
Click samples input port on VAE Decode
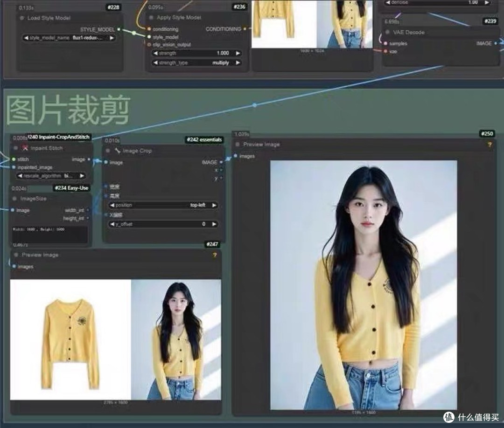[x=385, y=43]
